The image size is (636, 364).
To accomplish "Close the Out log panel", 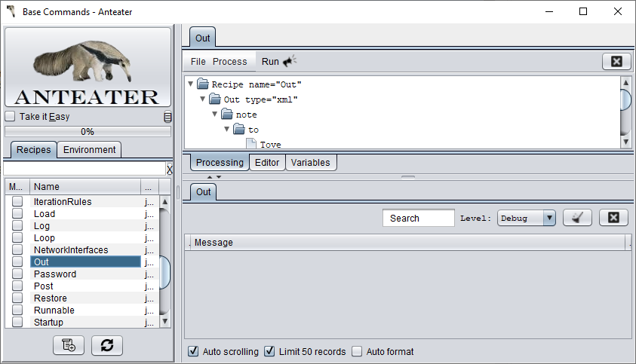I will (613, 218).
